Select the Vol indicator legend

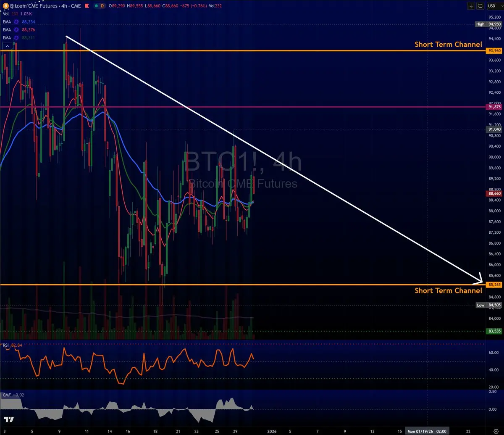coord(17,13)
